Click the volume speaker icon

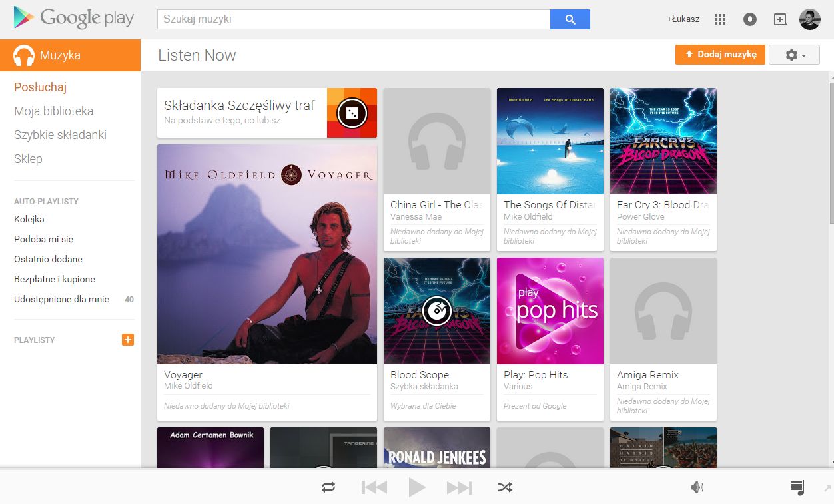coord(697,487)
